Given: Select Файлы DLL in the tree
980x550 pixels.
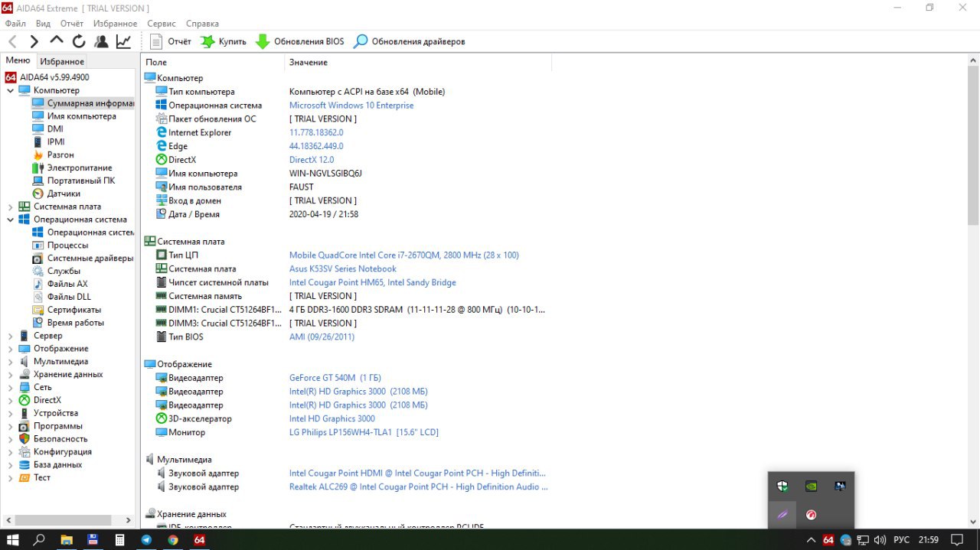Looking at the screenshot, I should click(69, 297).
